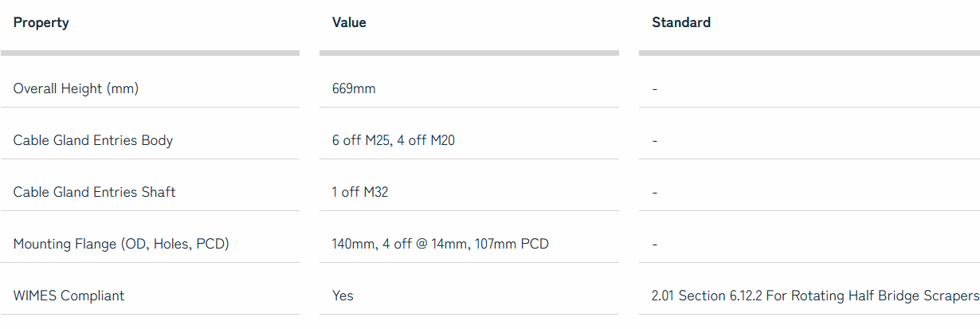Click the Standard column header
The image size is (980, 329).
pyautogui.click(x=681, y=22)
